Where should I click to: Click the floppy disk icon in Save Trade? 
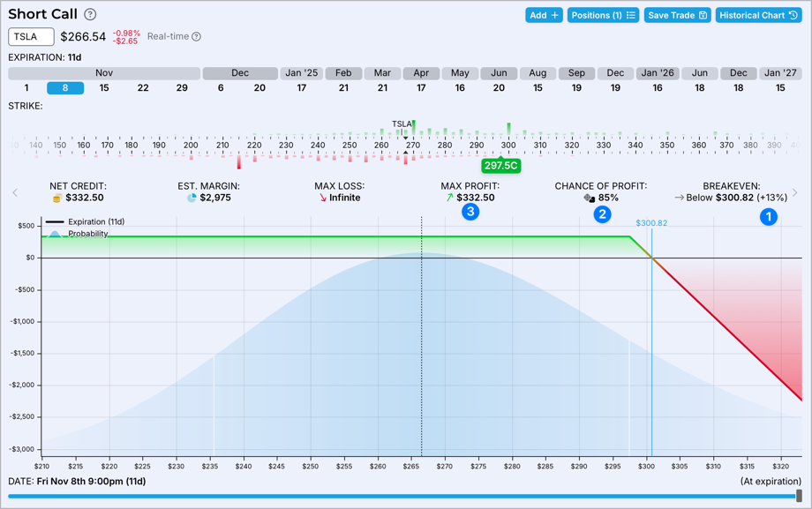click(703, 15)
